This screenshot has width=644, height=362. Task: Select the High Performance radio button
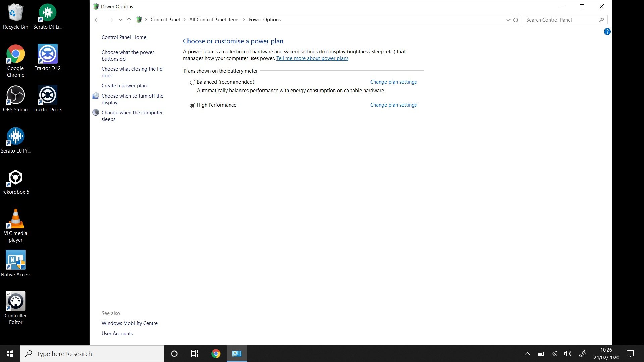point(193,105)
